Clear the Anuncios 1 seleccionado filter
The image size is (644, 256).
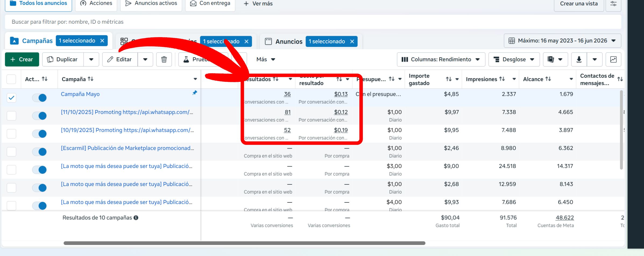click(x=352, y=41)
